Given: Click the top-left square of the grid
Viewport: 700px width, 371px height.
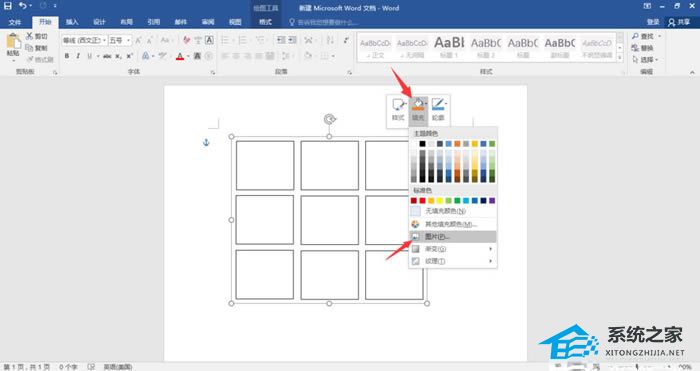Looking at the screenshot, I should click(265, 165).
